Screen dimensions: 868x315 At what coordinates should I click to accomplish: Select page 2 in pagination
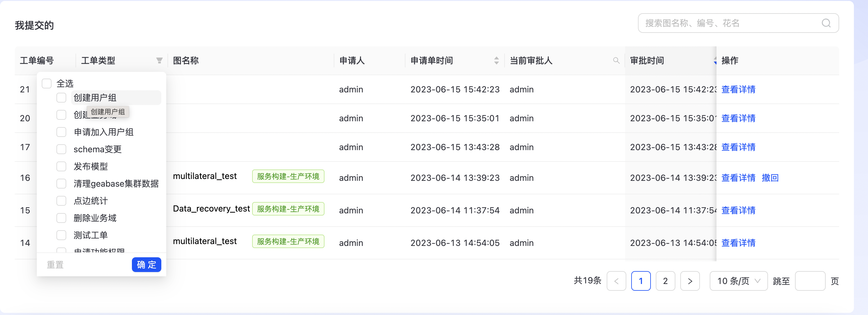[x=665, y=281]
